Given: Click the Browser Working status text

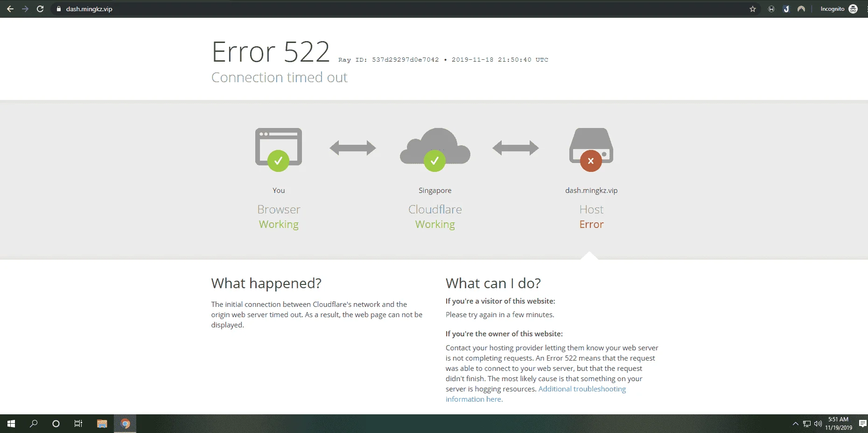Looking at the screenshot, I should 279,224.
